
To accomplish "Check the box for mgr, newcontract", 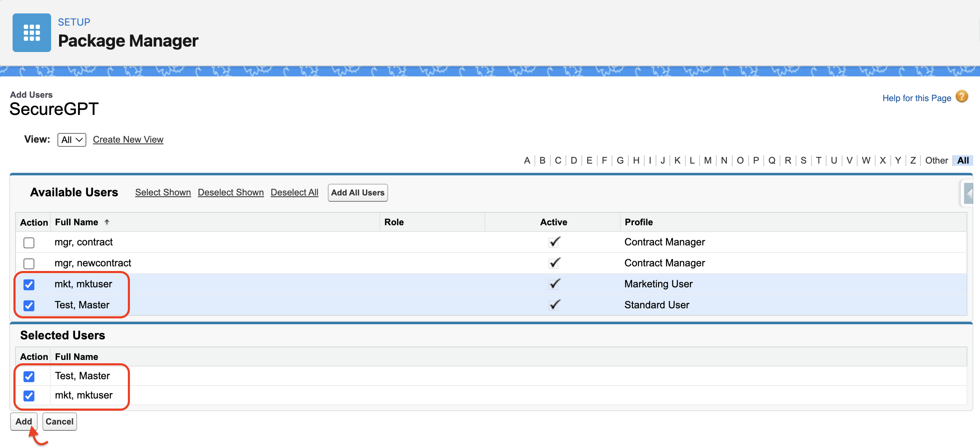I will 29,263.
